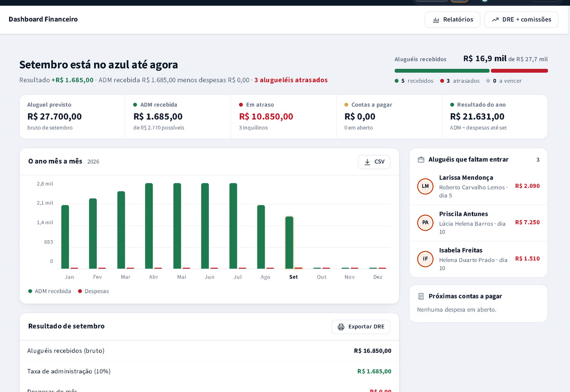Click the 'Set' month label on the axis
The image size is (570, 392).
point(294,277)
